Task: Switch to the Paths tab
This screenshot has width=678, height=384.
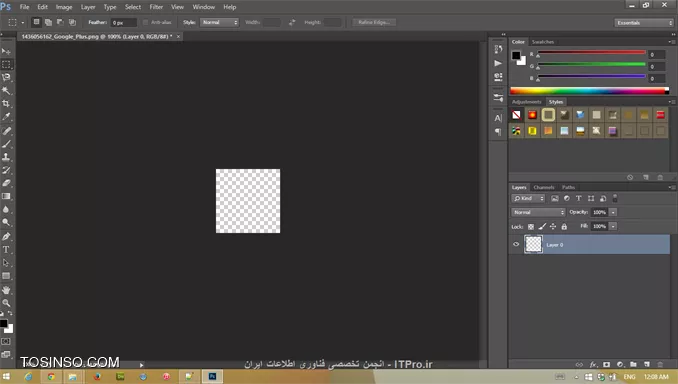Action: pyautogui.click(x=569, y=187)
